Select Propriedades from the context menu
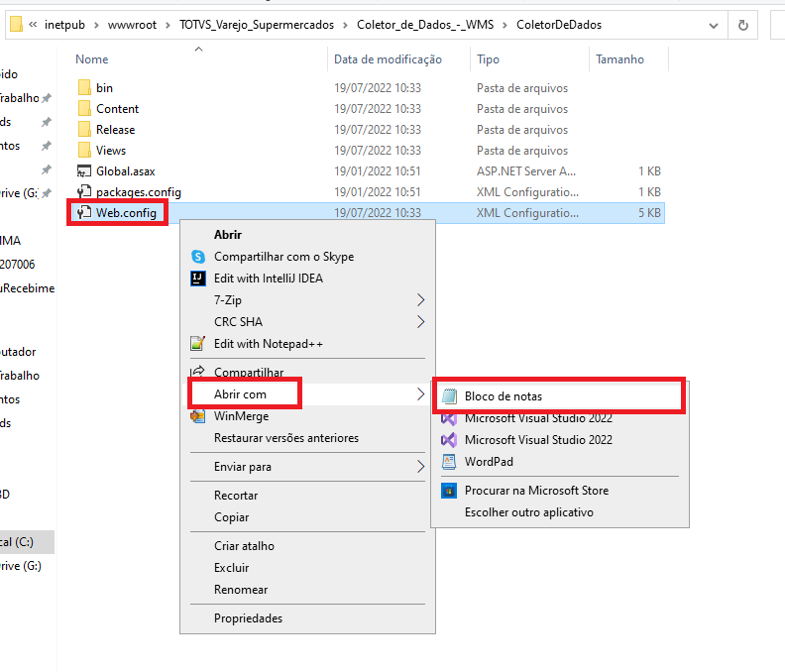 coord(248,618)
